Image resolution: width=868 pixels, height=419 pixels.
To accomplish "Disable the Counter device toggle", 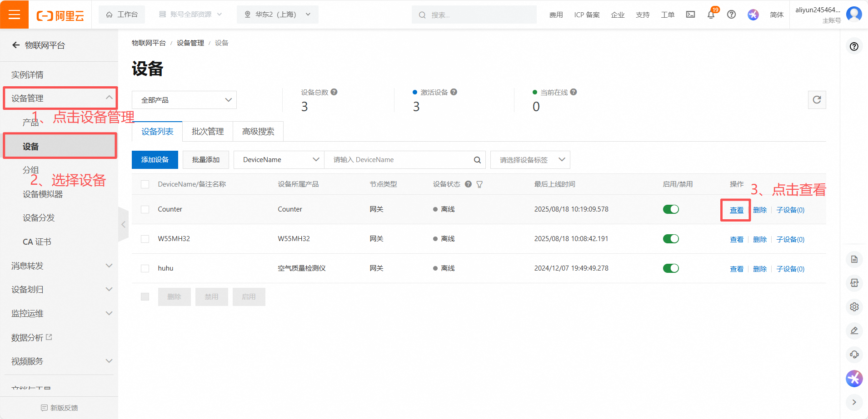I will [x=671, y=209].
